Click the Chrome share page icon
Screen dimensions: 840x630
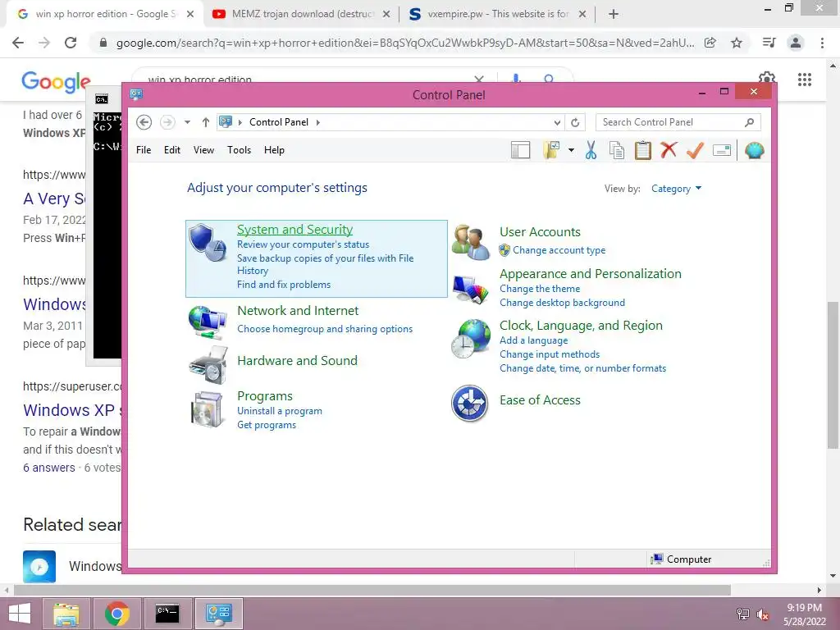click(x=710, y=43)
